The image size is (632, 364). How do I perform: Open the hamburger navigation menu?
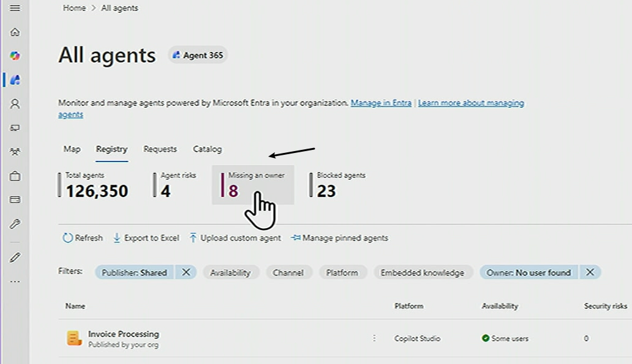(15, 8)
